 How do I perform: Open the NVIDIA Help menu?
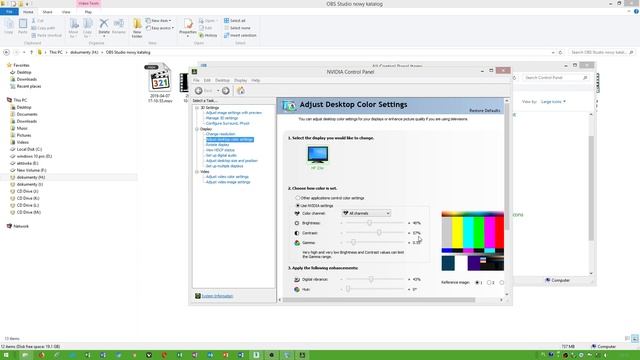pyautogui.click(x=256, y=80)
